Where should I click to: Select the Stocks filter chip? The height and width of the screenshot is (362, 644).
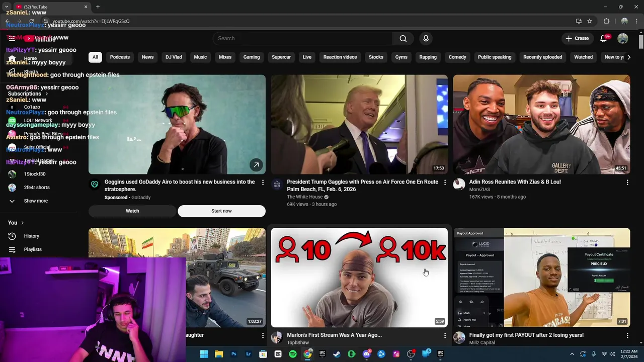tap(376, 57)
